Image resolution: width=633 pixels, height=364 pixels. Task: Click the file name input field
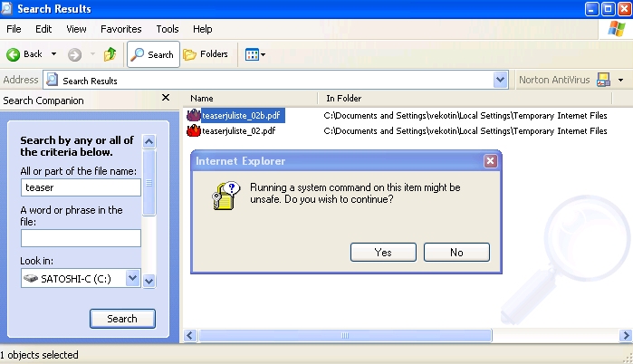point(81,187)
